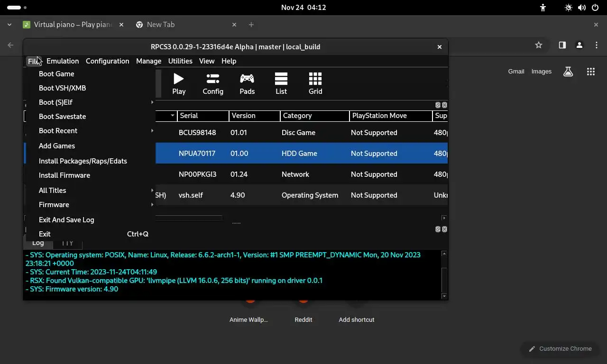Open the View menu

point(207,61)
